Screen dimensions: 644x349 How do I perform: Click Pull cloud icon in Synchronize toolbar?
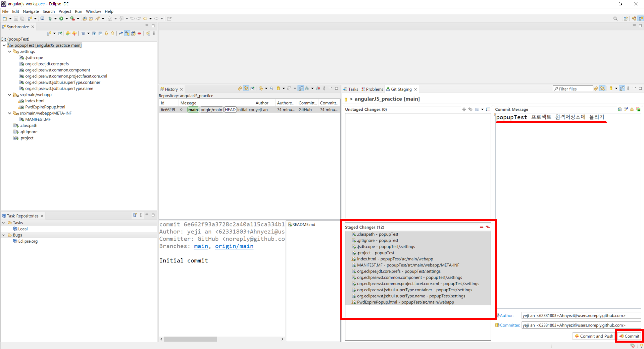coord(68,33)
